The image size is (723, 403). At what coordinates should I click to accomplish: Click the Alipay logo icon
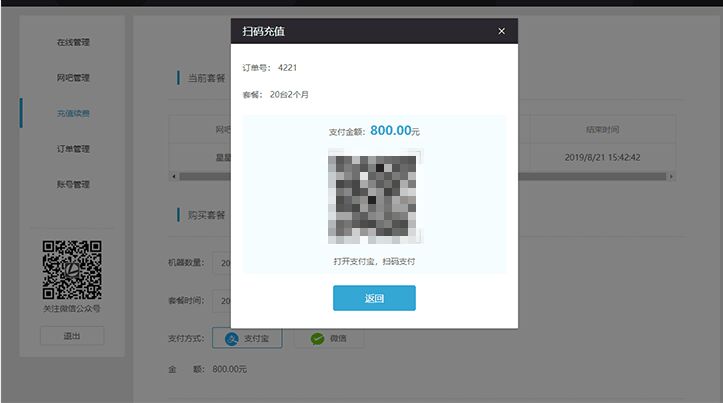click(231, 338)
